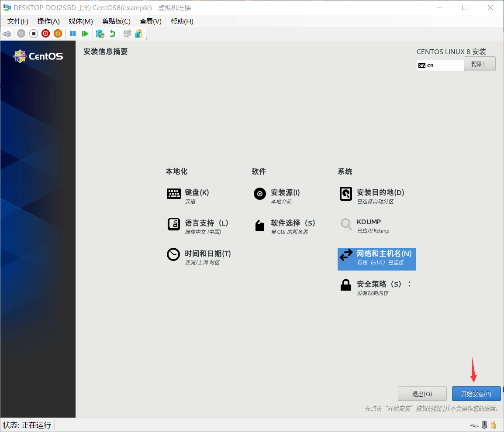This screenshot has height=432, width=504.
Task: Pause the virtual machine
Action: 73,34
